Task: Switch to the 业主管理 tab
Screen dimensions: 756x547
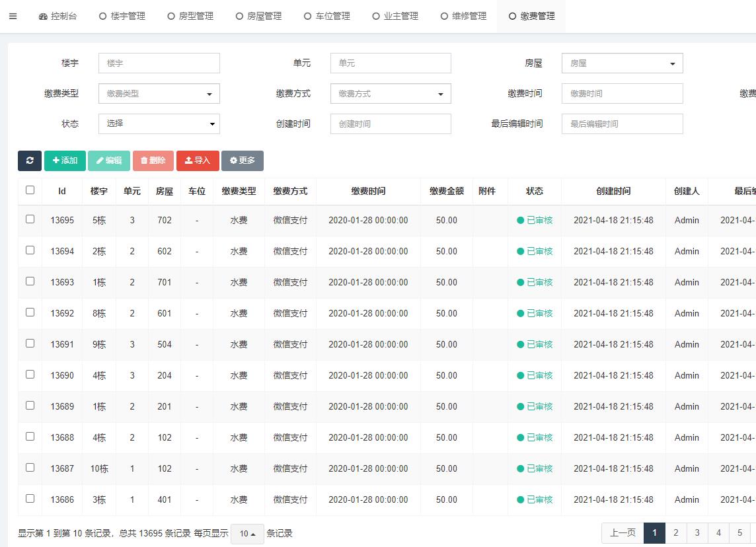Action: pos(395,17)
